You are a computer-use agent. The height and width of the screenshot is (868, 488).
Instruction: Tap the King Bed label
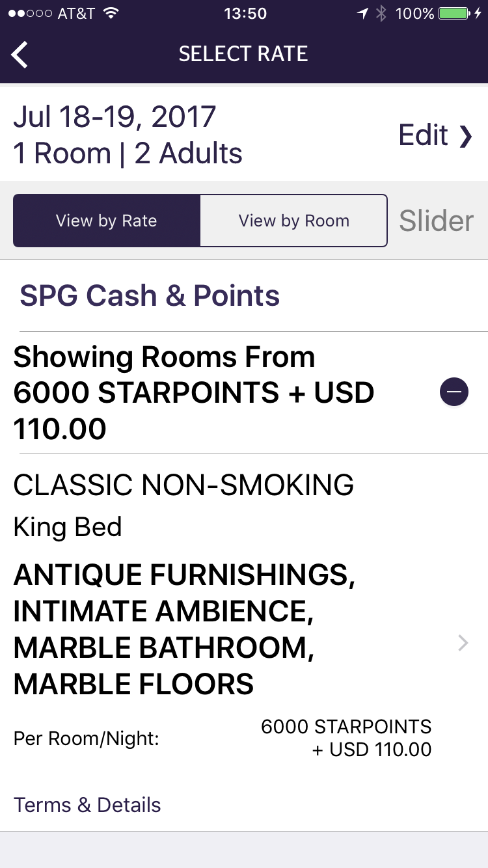pyautogui.click(x=68, y=527)
